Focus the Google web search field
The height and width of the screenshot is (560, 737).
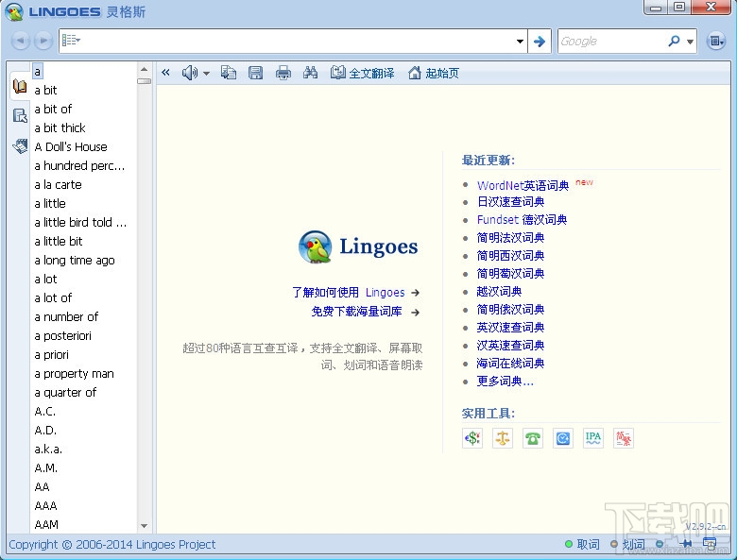611,42
